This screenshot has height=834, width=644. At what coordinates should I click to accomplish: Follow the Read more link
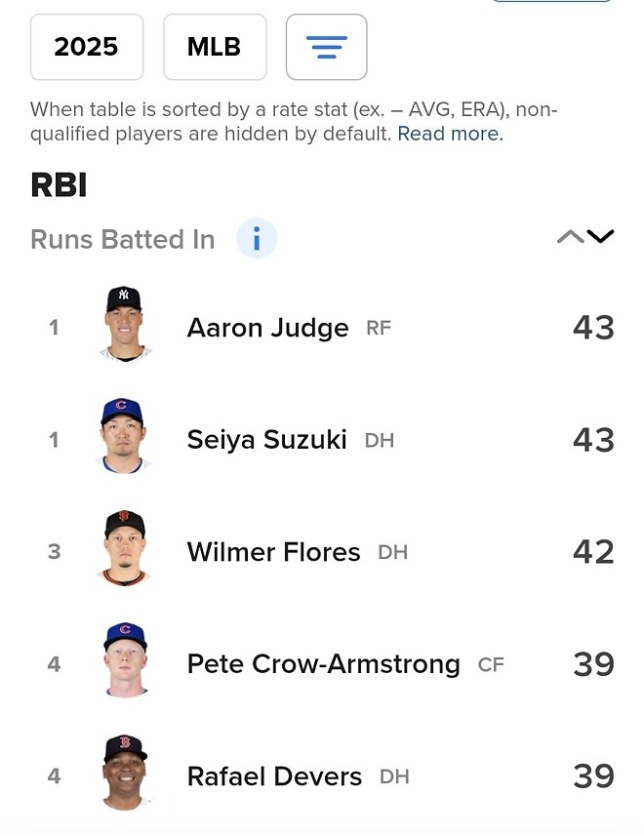coord(449,135)
